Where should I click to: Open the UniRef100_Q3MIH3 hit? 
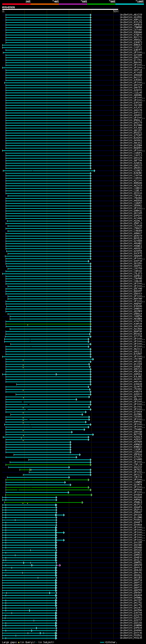[131, 103]
